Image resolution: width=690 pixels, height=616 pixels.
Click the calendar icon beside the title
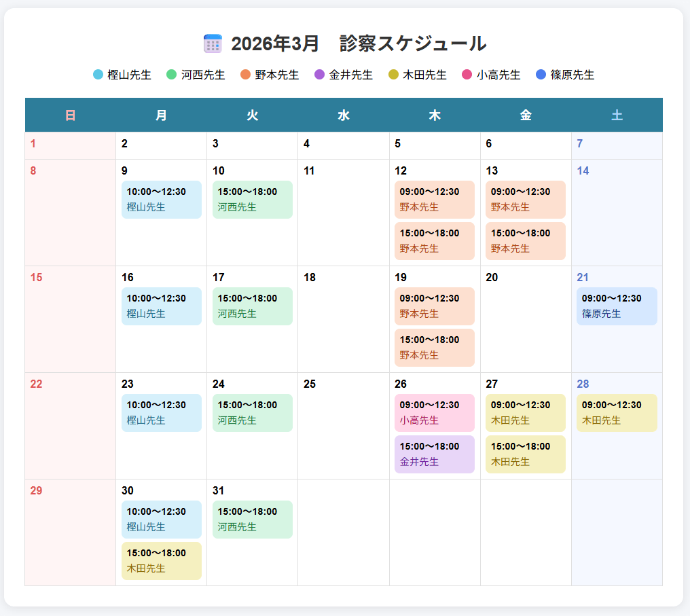pos(213,43)
